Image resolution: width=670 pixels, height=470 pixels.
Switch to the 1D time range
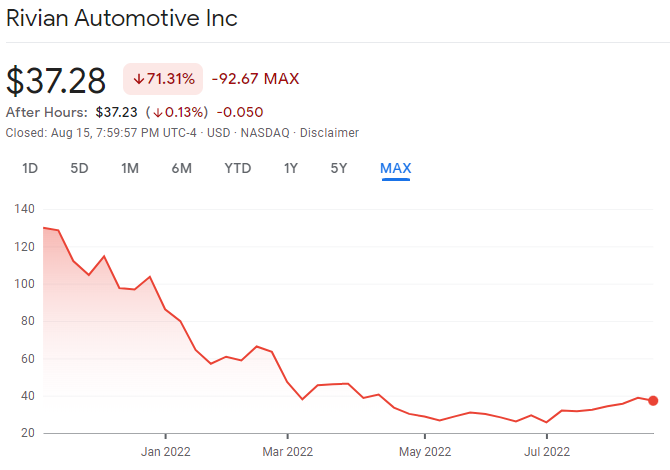point(30,168)
